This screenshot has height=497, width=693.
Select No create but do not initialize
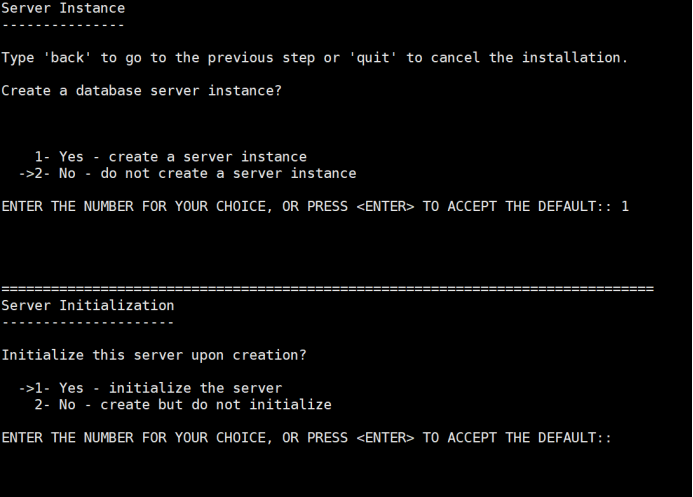tap(183, 405)
